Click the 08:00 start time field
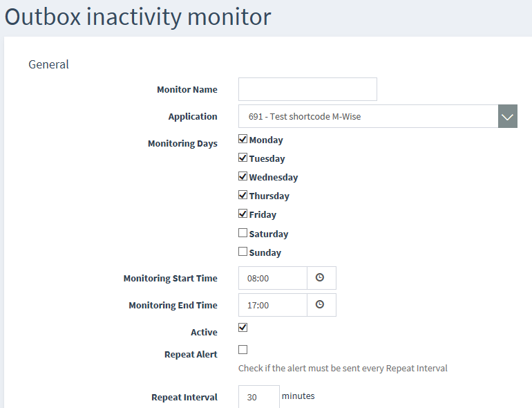Image resolution: width=532 pixels, height=408 pixels. pos(273,278)
